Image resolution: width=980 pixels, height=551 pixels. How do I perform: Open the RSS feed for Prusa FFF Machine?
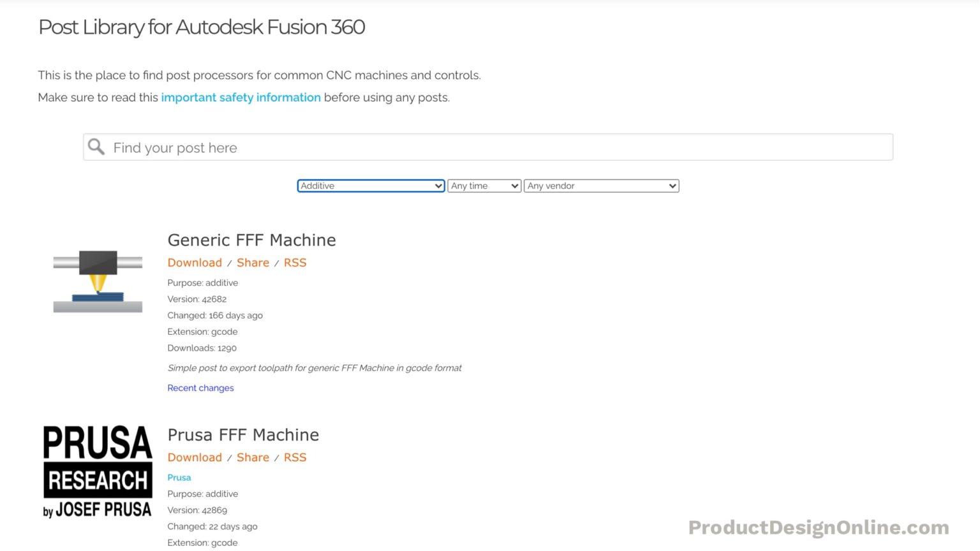295,457
